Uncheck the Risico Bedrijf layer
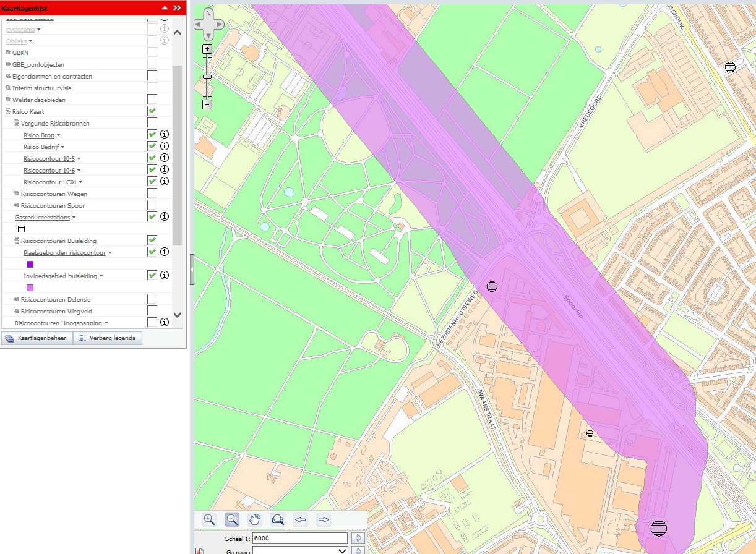 point(152,146)
